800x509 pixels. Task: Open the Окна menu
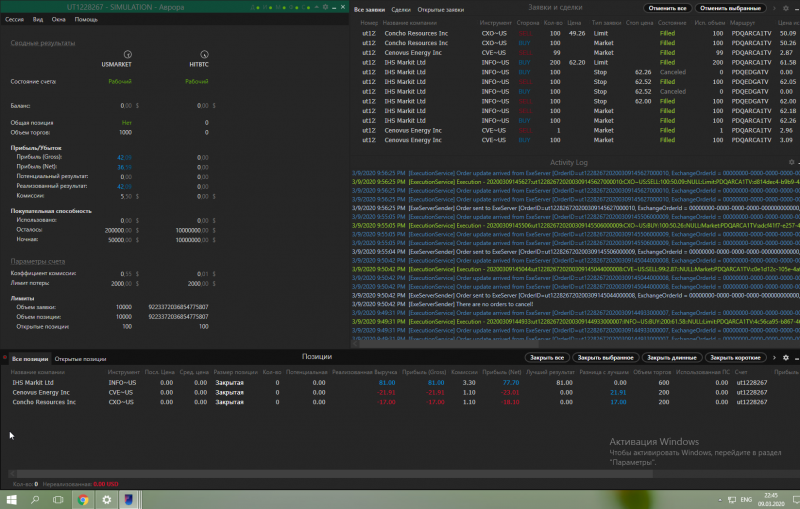[58, 19]
